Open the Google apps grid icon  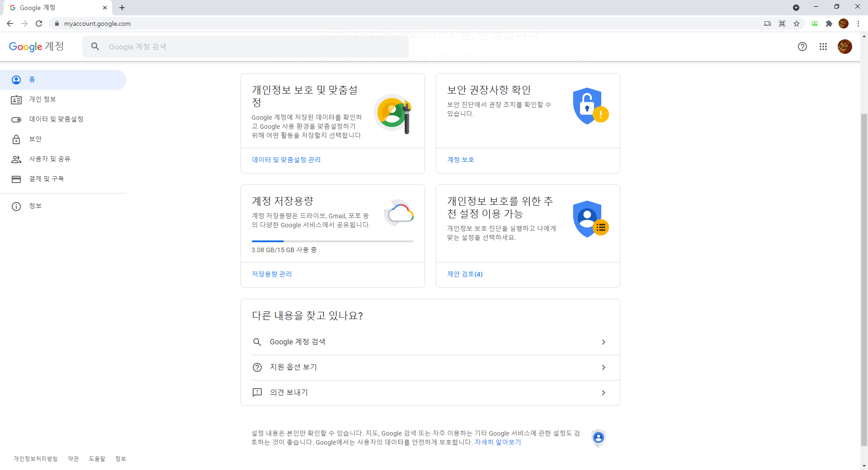(823, 47)
